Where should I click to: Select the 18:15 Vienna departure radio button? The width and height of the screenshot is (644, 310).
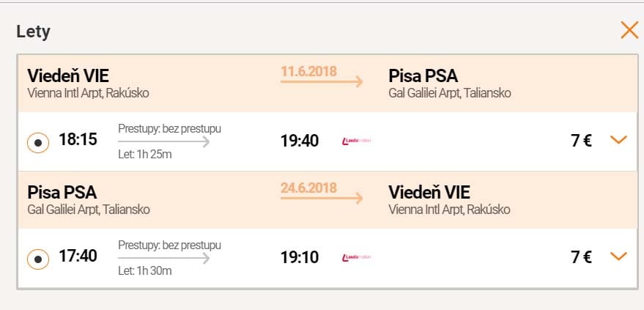point(38,141)
